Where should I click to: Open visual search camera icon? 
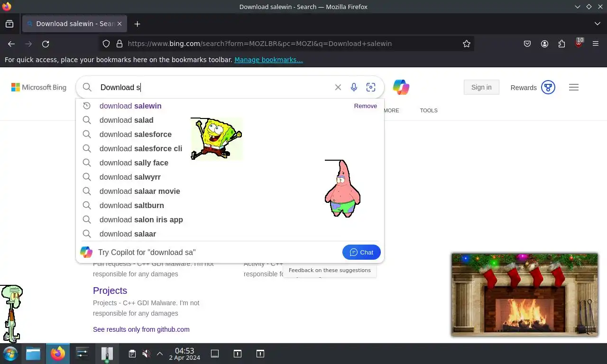pyautogui.click(x=371, y=87)
